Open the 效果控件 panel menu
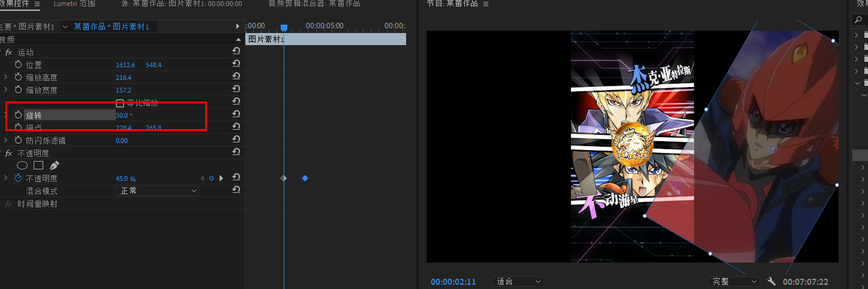 pyautogui.click(x=37, y=4)
